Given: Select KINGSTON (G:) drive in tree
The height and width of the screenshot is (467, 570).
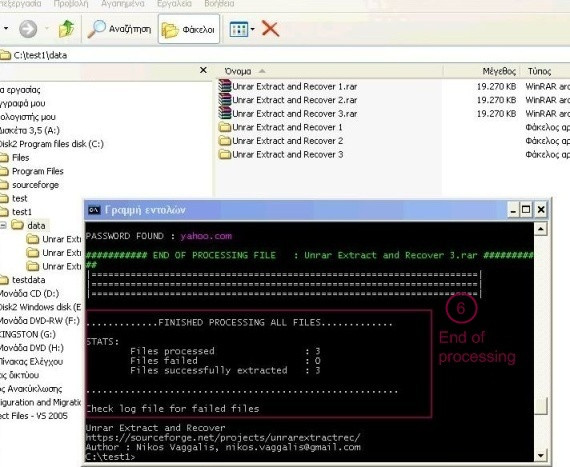Looking at the screenshot, I should coord(28,334).
